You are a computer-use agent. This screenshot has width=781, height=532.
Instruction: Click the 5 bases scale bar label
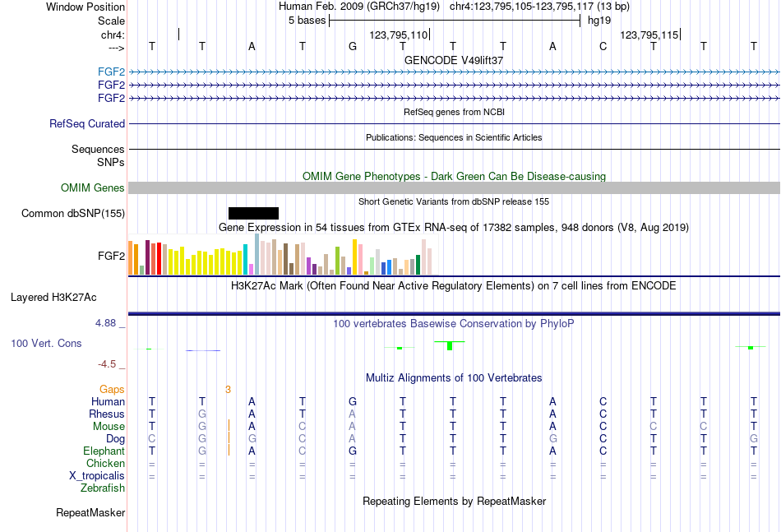[307, 21]
